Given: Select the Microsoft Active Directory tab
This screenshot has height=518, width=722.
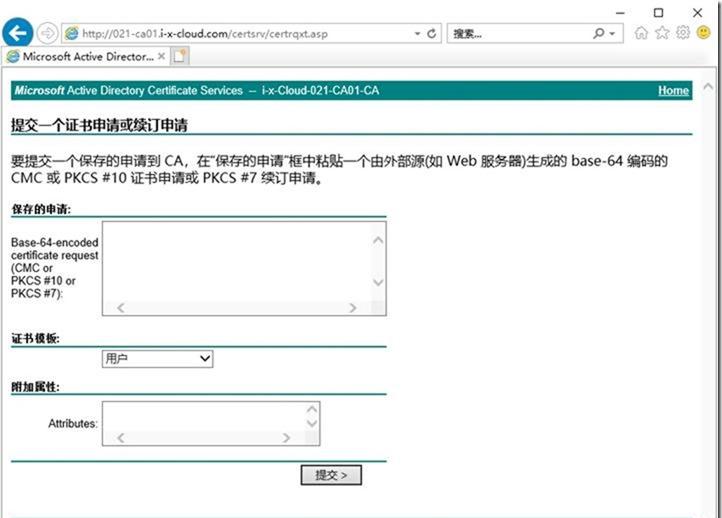Looking at the screenshot, I should (x=86, y=57).
